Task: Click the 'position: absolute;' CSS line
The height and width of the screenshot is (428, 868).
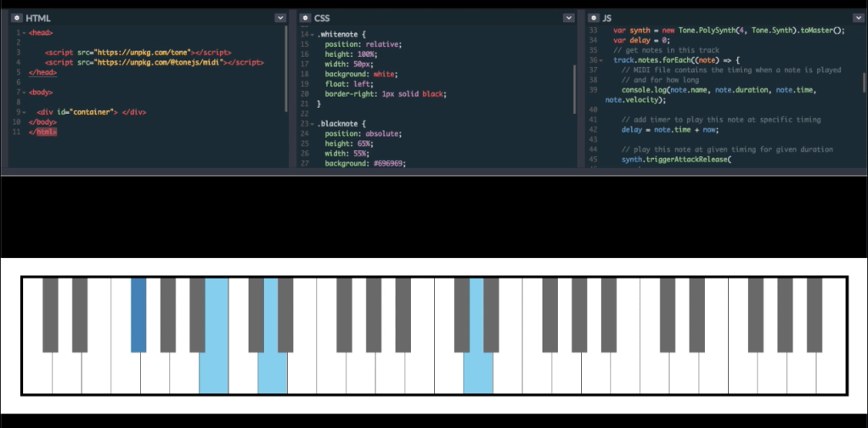Action: (364, 133)
